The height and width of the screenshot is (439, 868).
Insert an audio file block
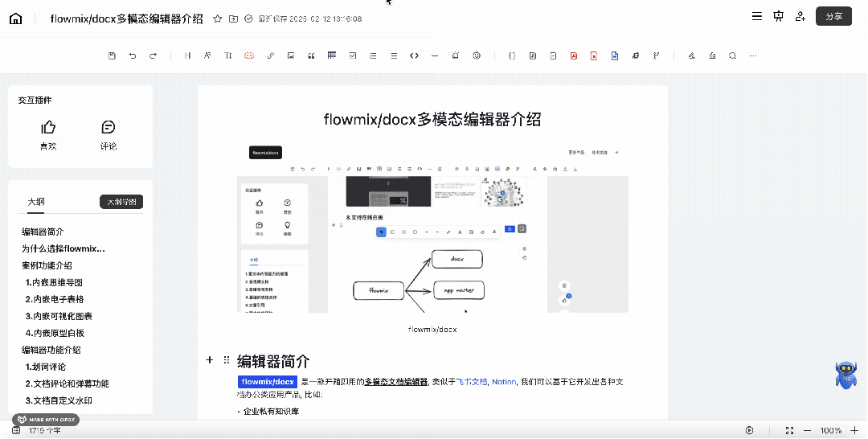pos(533,56)
